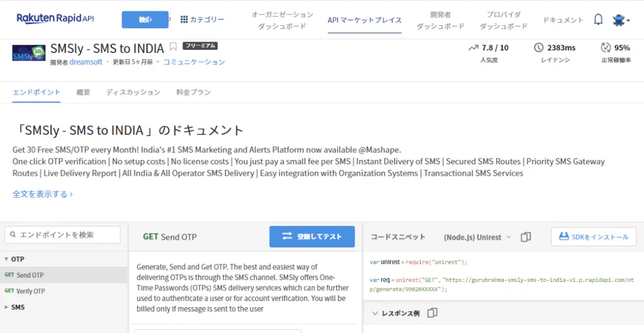Open the user avatar account menu
The image size is (644, 333).
[621, 20]
